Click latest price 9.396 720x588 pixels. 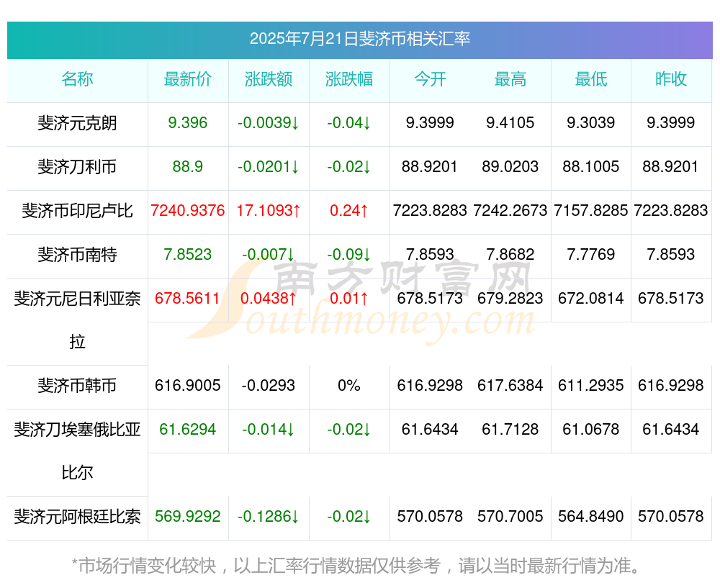coord(188,122)
